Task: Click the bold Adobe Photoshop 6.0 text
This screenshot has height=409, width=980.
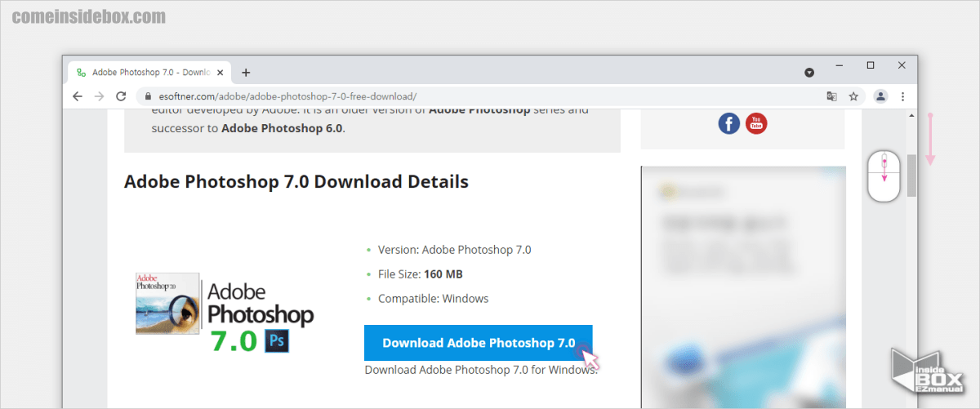Action: (x=282, y=128)
